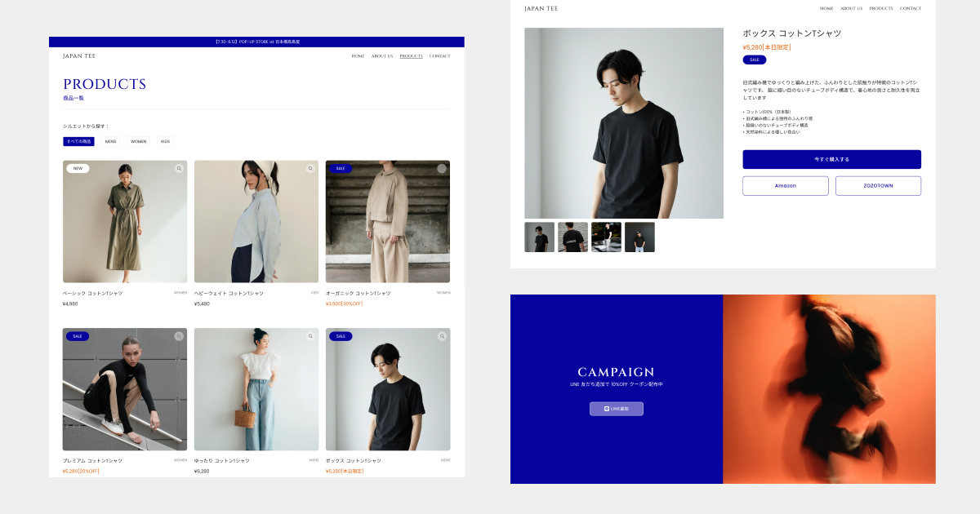This screenshot has height=514, width=980.
Task: Click the 今すぐ購入する purchase button
Action: point(831,159)
